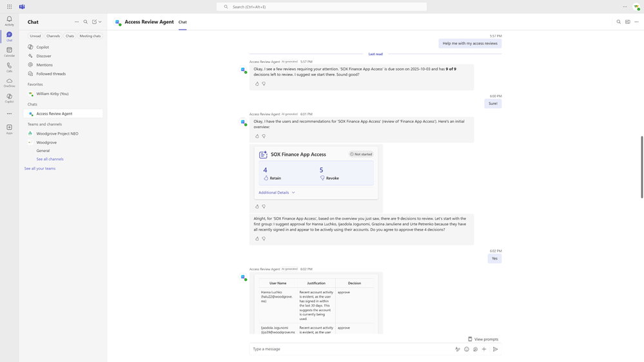Image resolution: width=644 pixels, height=362 pixels.
Task: Filter chats by Channels
Action: 53,36
